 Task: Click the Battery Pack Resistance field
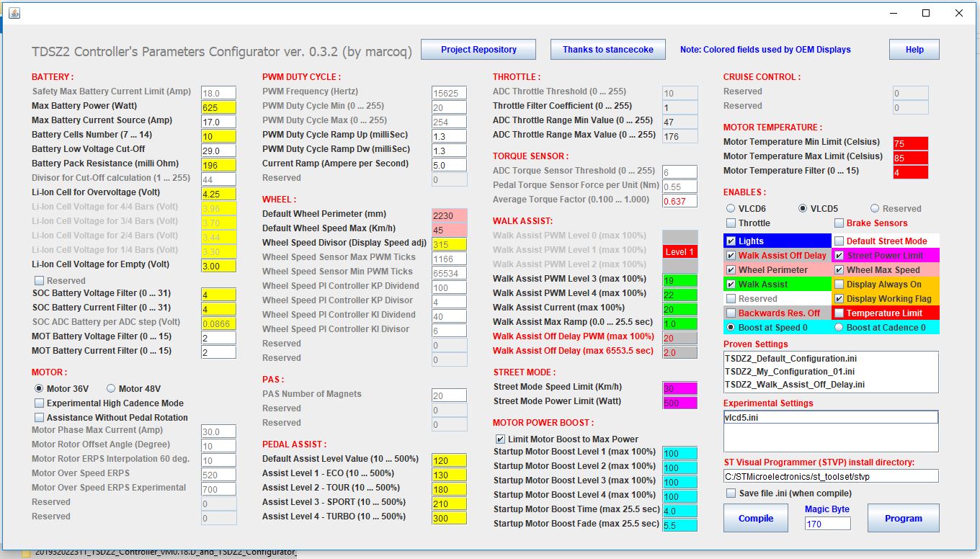point(219,165)
